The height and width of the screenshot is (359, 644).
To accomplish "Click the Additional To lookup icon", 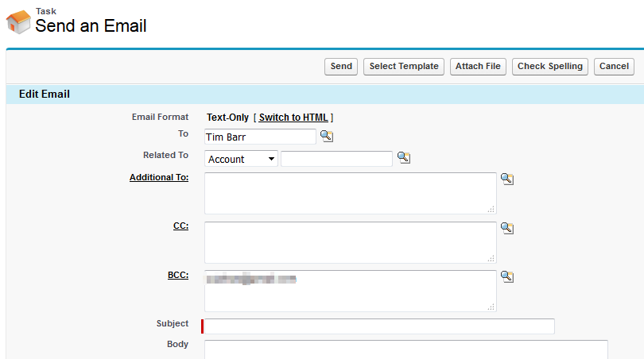I will click(507, 179).
